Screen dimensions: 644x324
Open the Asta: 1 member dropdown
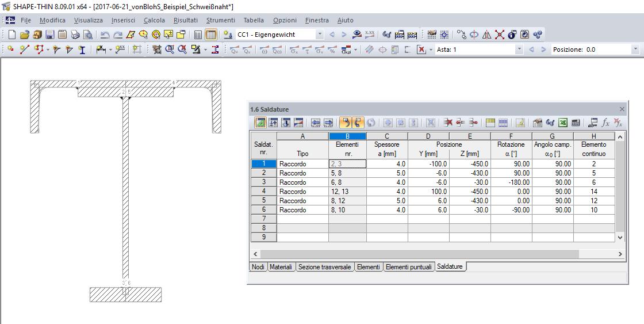519,49
